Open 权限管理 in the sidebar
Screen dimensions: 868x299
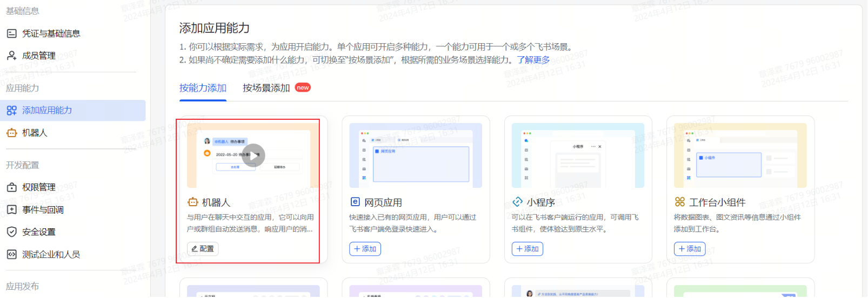click(x=39, y=187)
